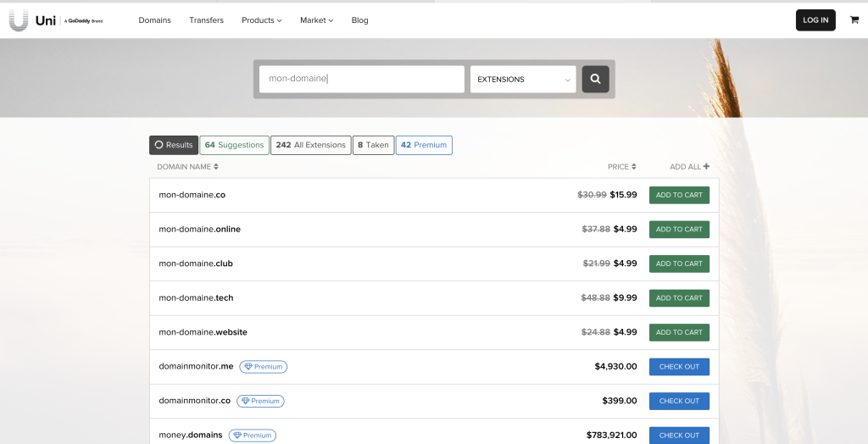Switch to the 64 Suggestions tab
Viewport: 868px width, 444px height.
click(234, 145)
